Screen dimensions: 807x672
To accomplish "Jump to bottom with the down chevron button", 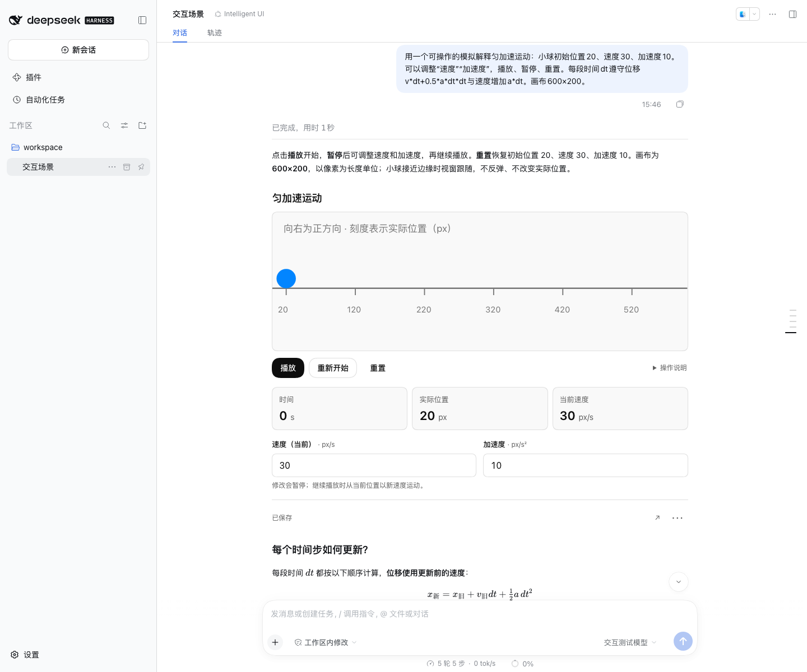I will pos(679,582).
